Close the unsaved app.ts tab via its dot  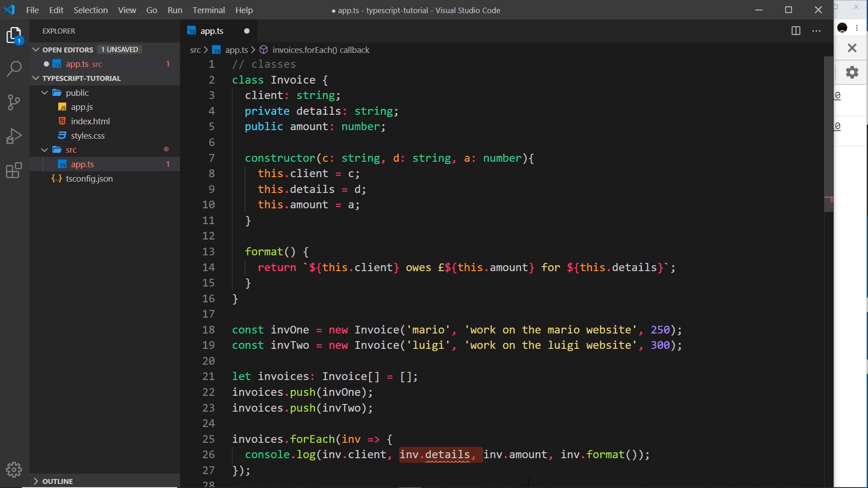click(247, 31)
